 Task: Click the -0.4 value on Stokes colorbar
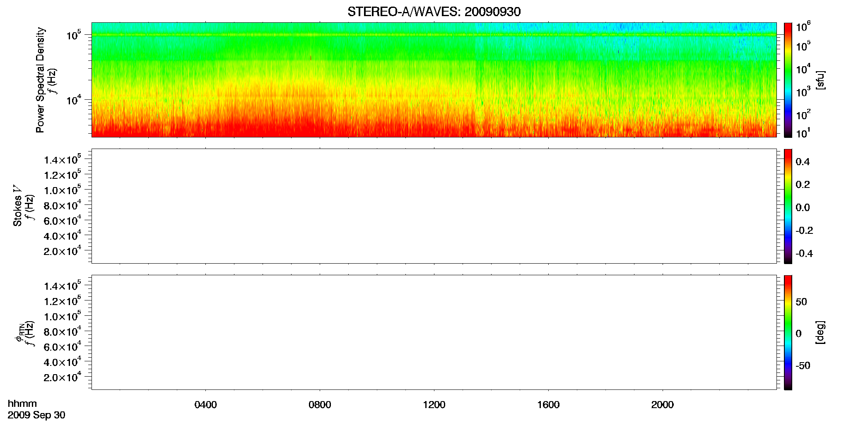tap(804, 254)
